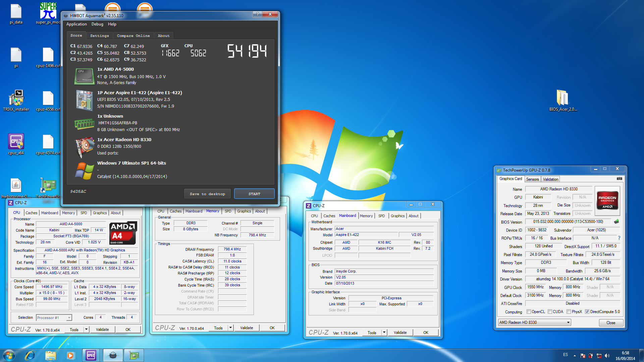644x362 pixels.
Task: Toggle the DirectCompute 5.0 checkbox
Action: [587, 312]
